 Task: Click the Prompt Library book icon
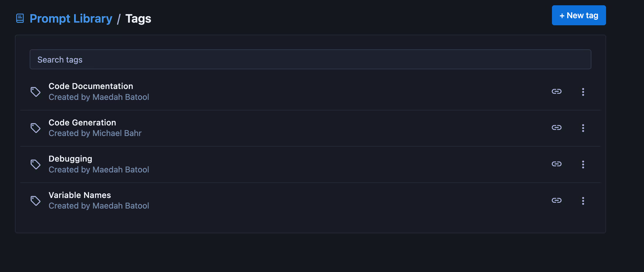(x=20, y=18)
